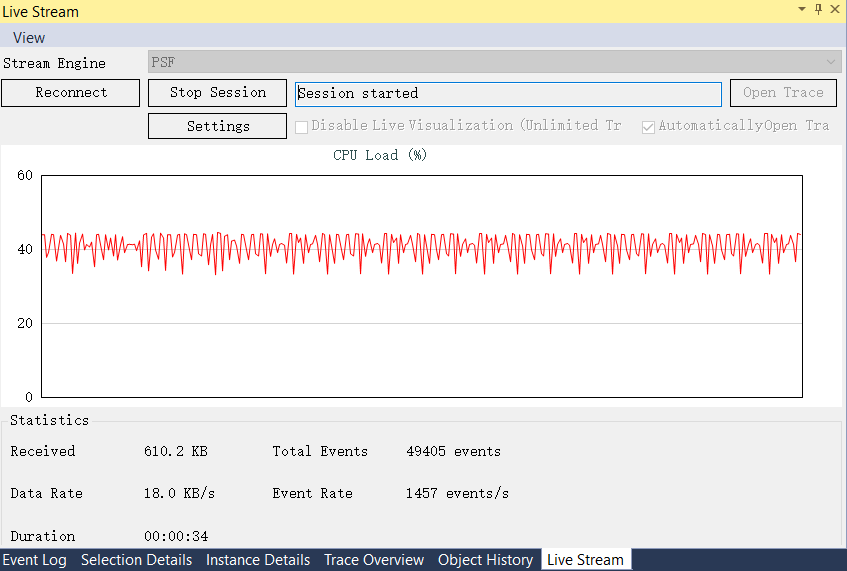Click the Received value 610.2 KB
The width and height of the screenshot is (847, 571).
176,452
